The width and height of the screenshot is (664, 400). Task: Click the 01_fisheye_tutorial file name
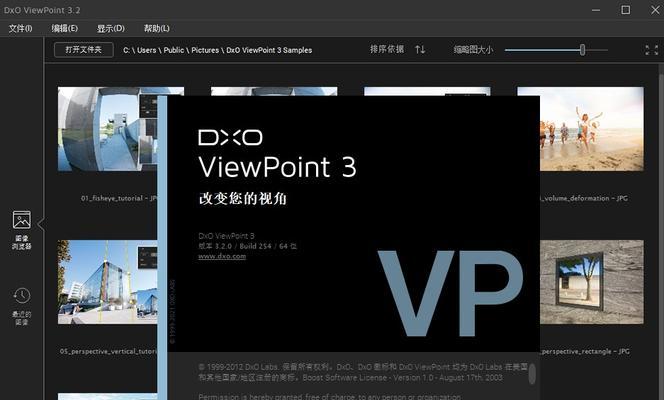(x=119, y=198)
